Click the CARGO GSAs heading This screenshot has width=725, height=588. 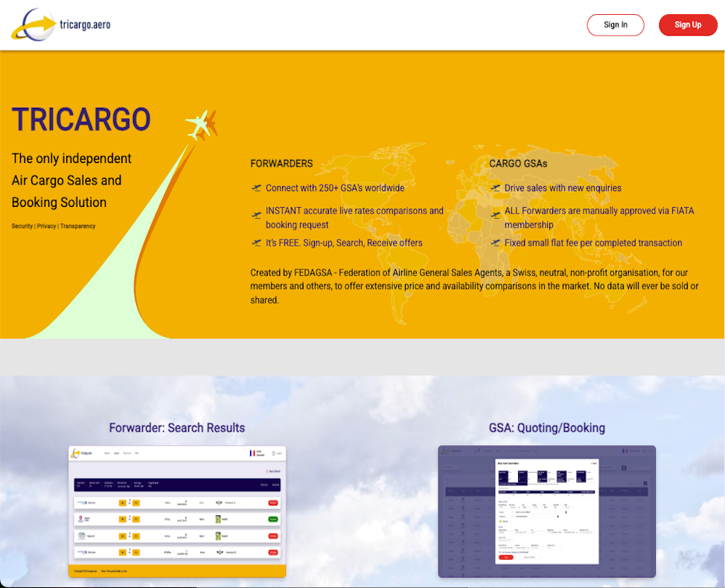tap(518, 164)
